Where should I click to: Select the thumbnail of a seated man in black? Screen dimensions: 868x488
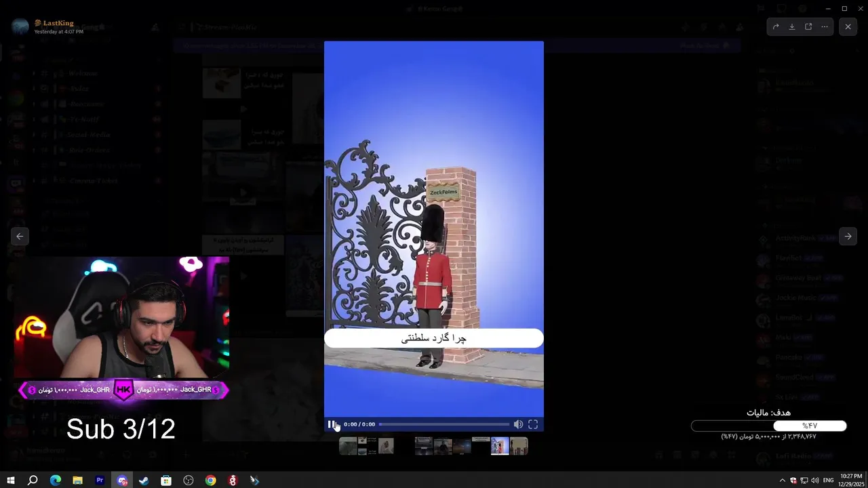click(x=443, y=446)
